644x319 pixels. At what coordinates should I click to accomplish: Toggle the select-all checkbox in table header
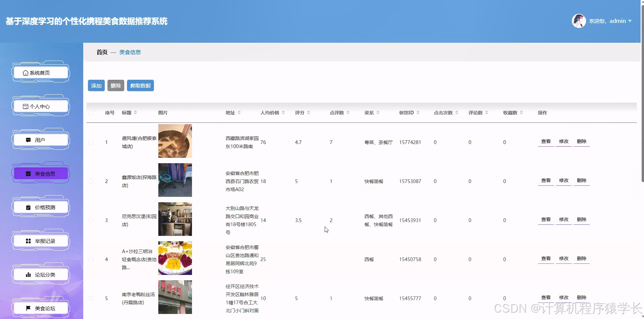tap(90, 112)
